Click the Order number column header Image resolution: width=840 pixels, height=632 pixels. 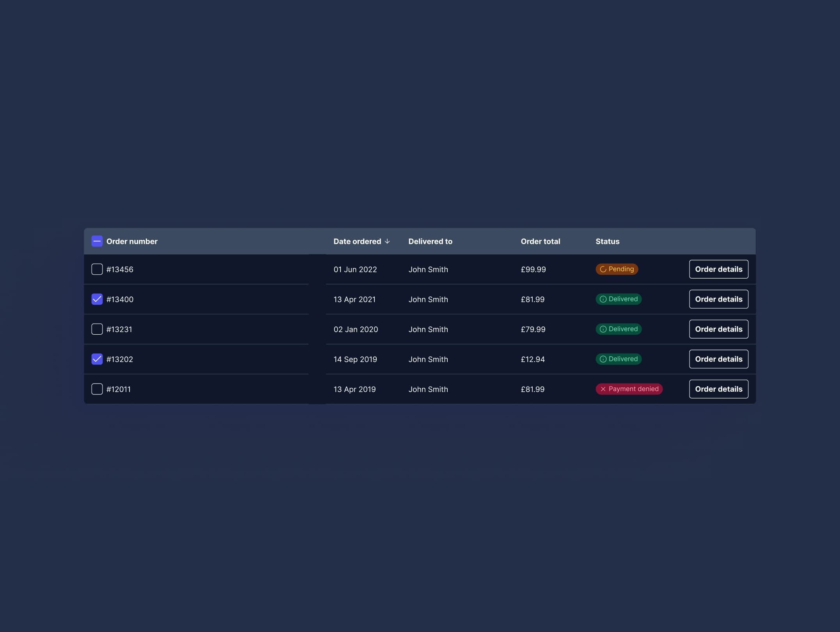pos(132,241)
